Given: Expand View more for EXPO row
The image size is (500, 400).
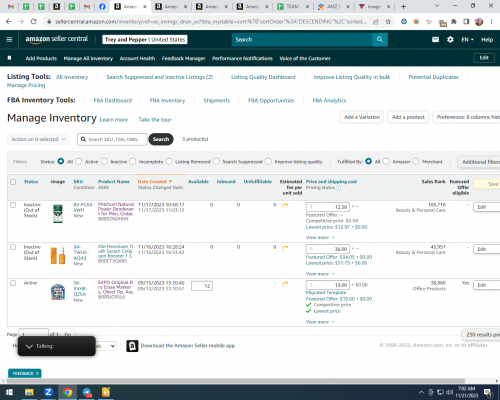Looking at the screenshot, I should 320,322.
